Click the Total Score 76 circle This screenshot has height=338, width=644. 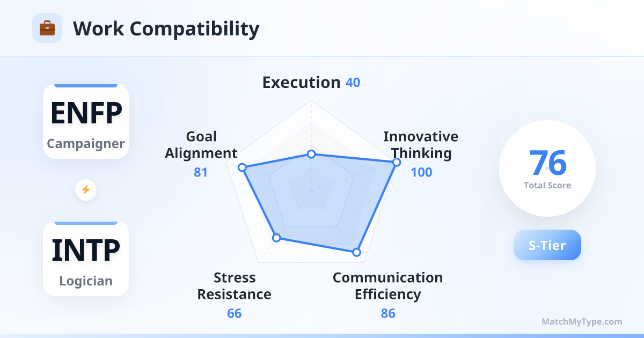point(547,168)
